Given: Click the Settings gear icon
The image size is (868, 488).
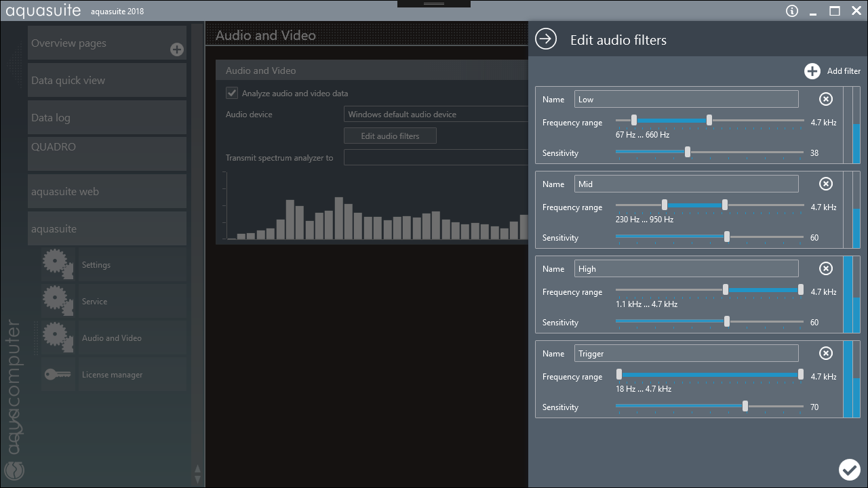Looking at the screenshot, I should coord(57,264).
